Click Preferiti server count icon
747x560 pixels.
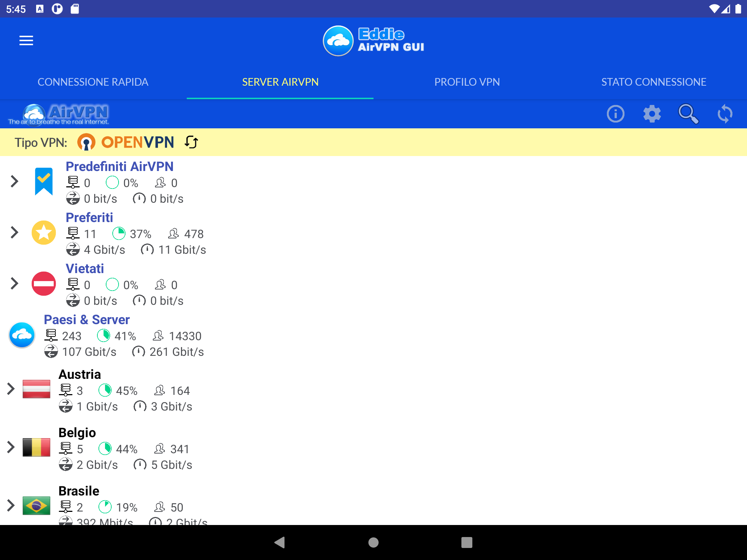[73, 233]
